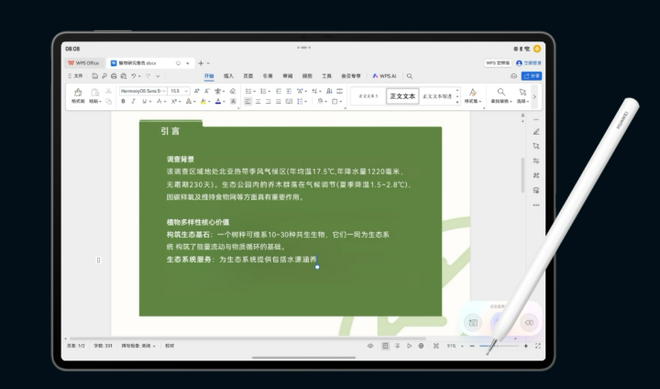
Task: Click the blue share button
Action: point(531,76)
